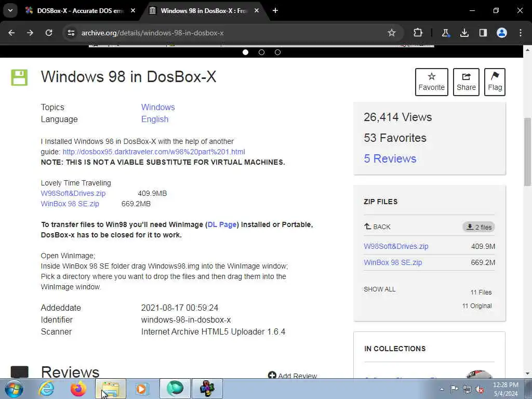Viewport: 532px width, 399px height.
Task: Open the Extensions puzzle icon
Action: 418,33
